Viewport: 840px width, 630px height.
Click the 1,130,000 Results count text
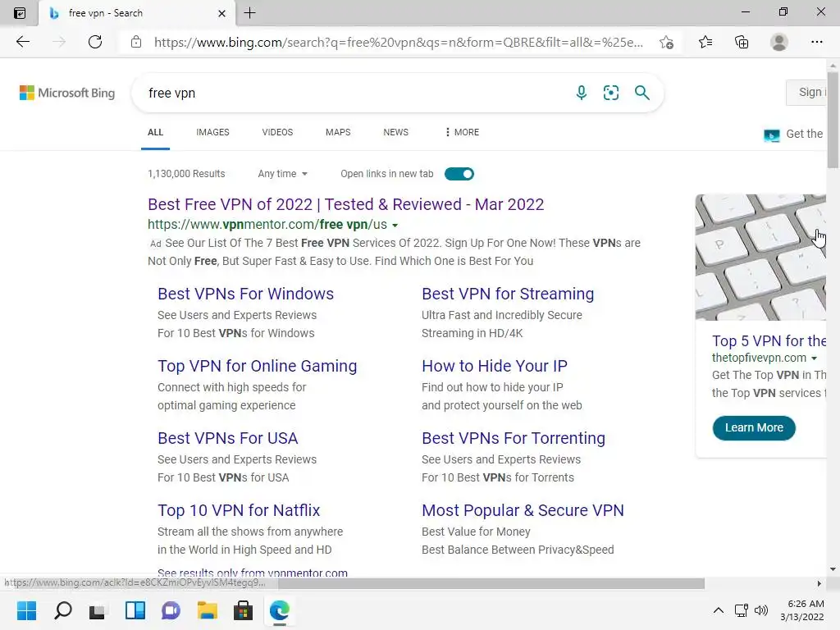click(x=186, y=174)
